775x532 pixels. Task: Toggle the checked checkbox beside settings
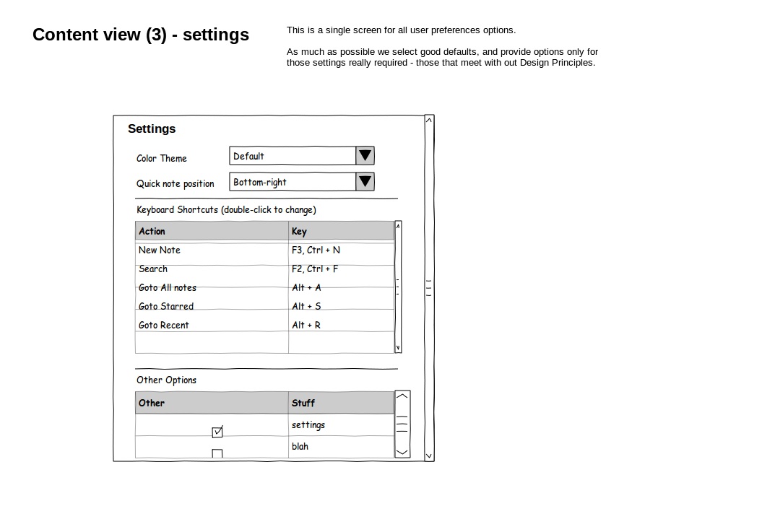tap(217, 432)
